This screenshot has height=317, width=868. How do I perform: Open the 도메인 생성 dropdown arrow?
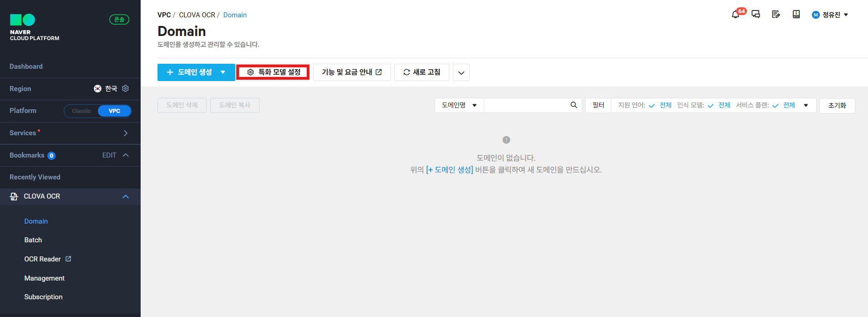[x=223, y=72]
